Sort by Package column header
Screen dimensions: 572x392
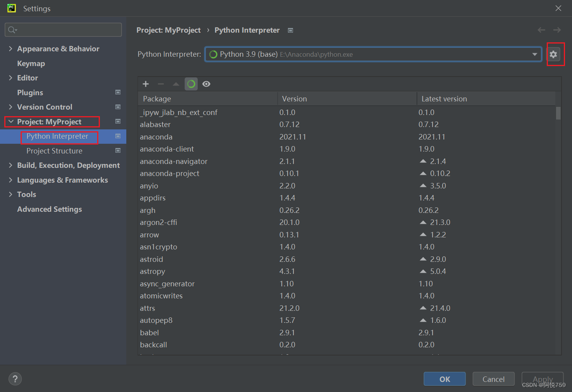click(x=208, y=99)
